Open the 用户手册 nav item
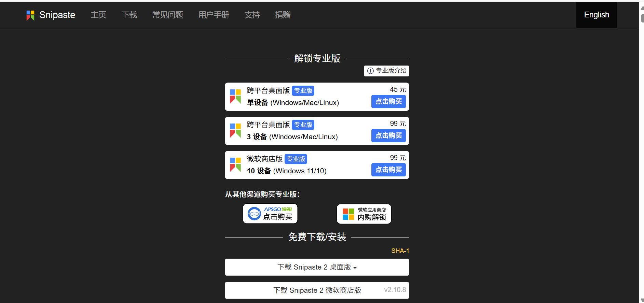This screenshot has height=303, width=644. tap(214, 15)
